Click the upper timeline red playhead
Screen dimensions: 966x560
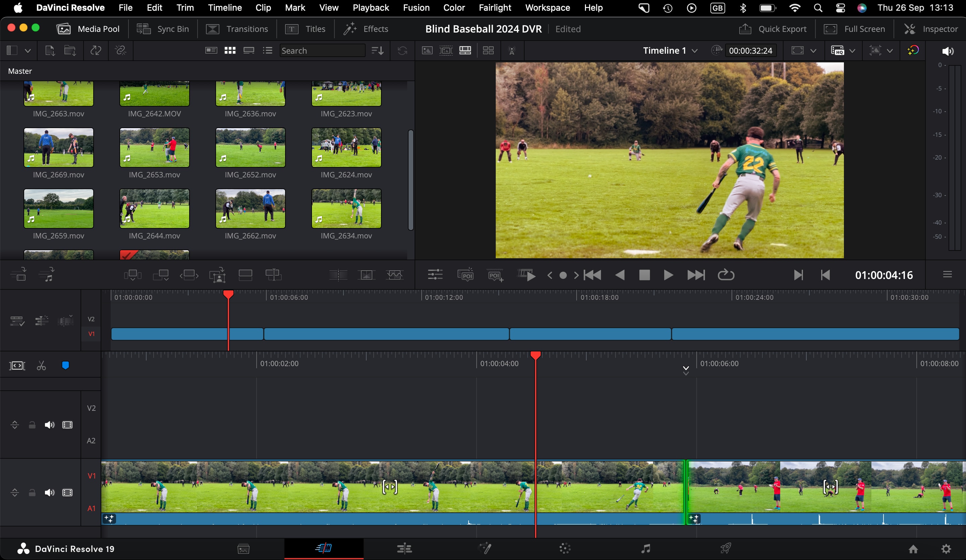point(228,294)
